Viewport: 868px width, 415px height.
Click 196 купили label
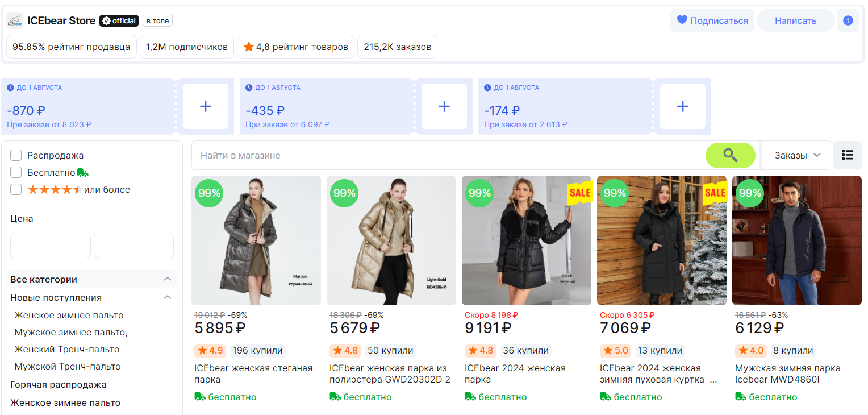(x=257, y=351)
